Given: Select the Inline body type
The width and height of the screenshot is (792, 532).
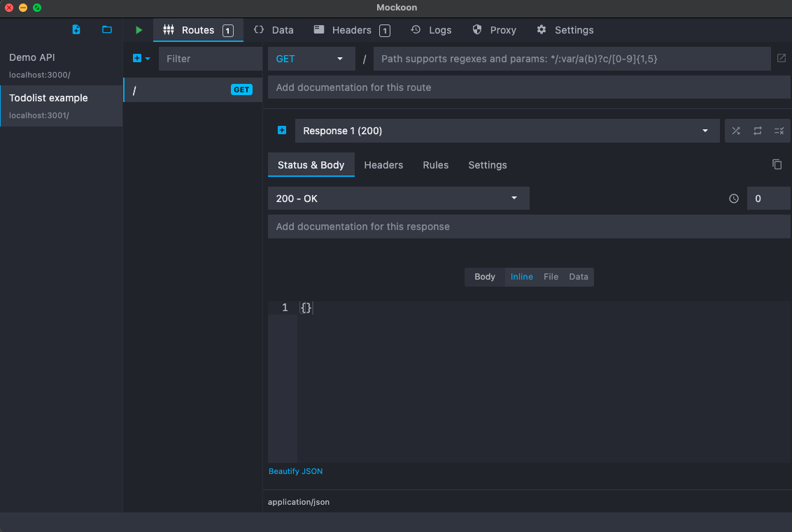Looking at the screenshot, I should click(521, 277).
